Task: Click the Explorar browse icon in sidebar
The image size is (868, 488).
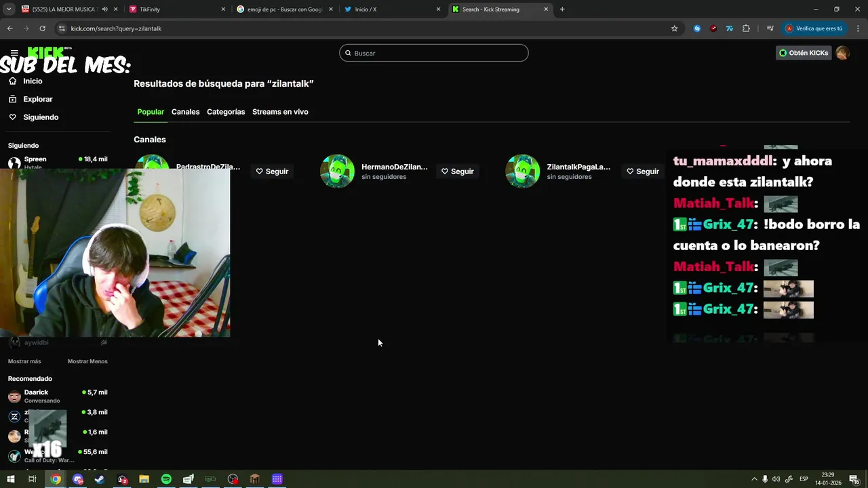Action: click(12, 99)
